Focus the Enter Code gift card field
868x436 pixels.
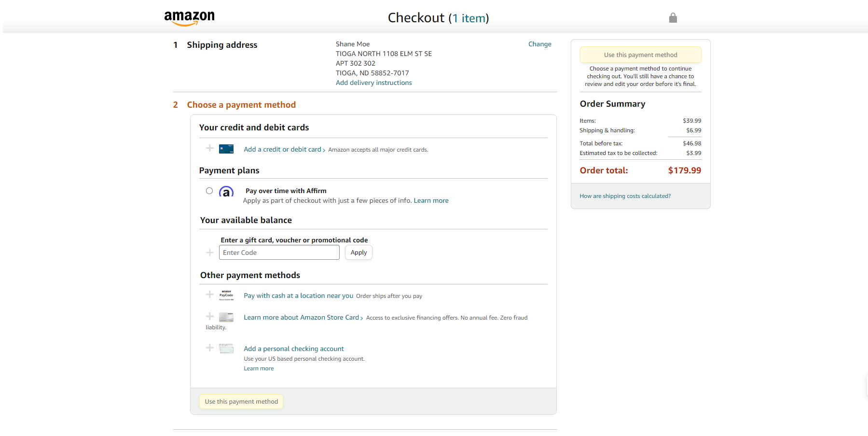click(x=279, y=253)
